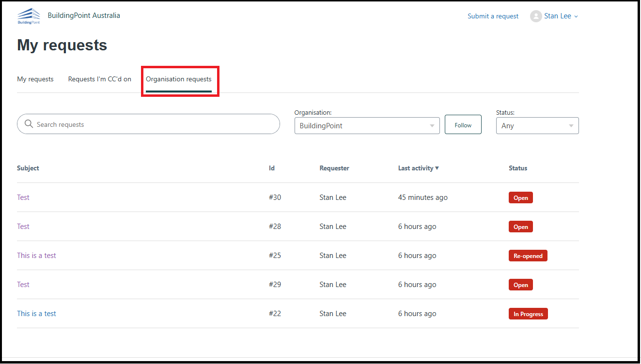Open the Organisation dropdown showing BuildingPoint
The image size is (641, 364).
pos(367,125)
